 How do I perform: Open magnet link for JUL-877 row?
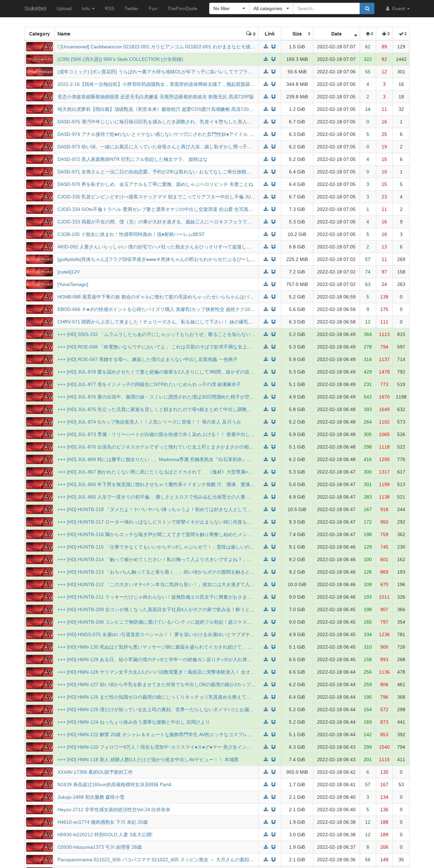click(x=273, y=384)
